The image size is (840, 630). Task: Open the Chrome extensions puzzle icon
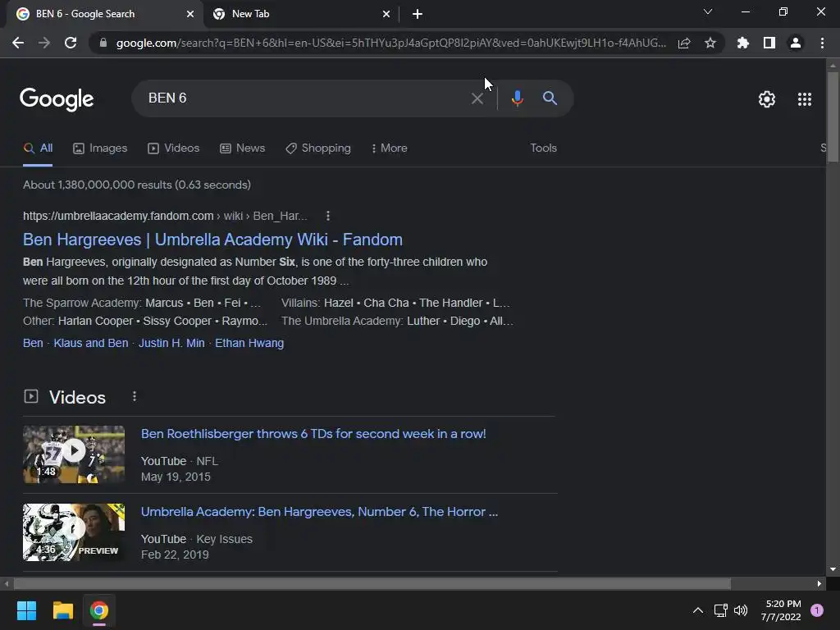tap(742, 43)
